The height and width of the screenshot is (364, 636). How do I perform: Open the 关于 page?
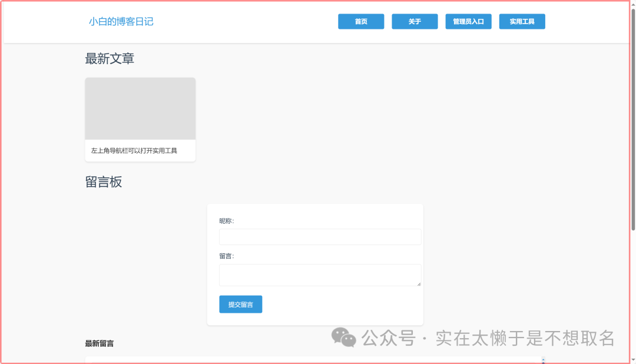(x=415, y=22)
